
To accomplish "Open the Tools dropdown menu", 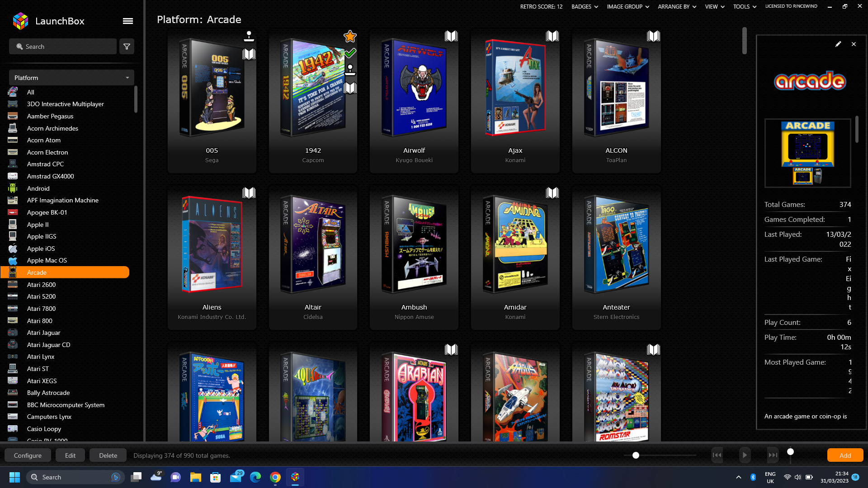I will pyautogui.click(x=745, y=6).
